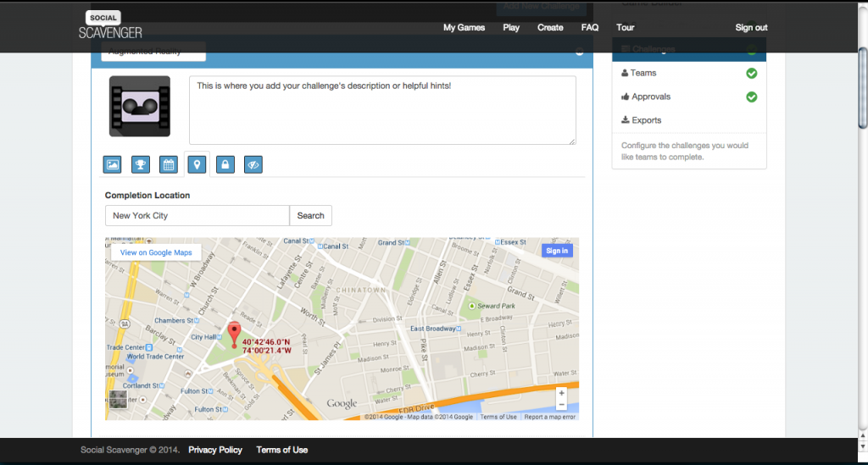
Task: Click the Completion Location search field
Action: coord(197,216)
